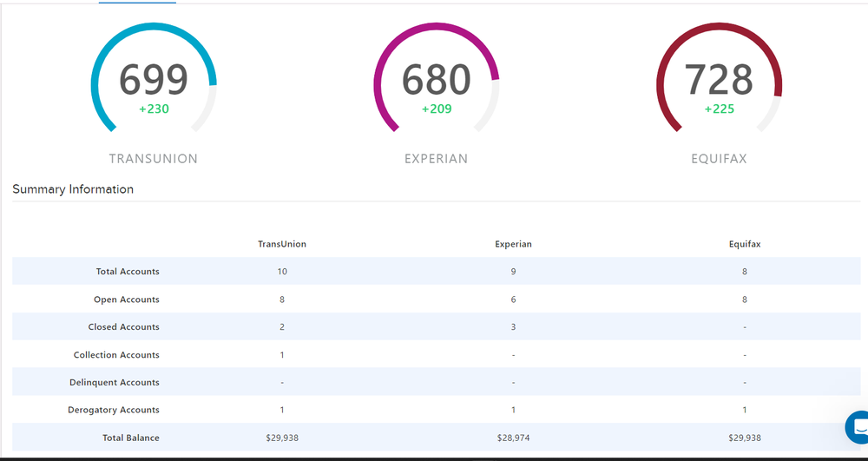This screenshot has width=868, height=461.
Task: Click the TransUnion score 699
Action: pos(154,79)
